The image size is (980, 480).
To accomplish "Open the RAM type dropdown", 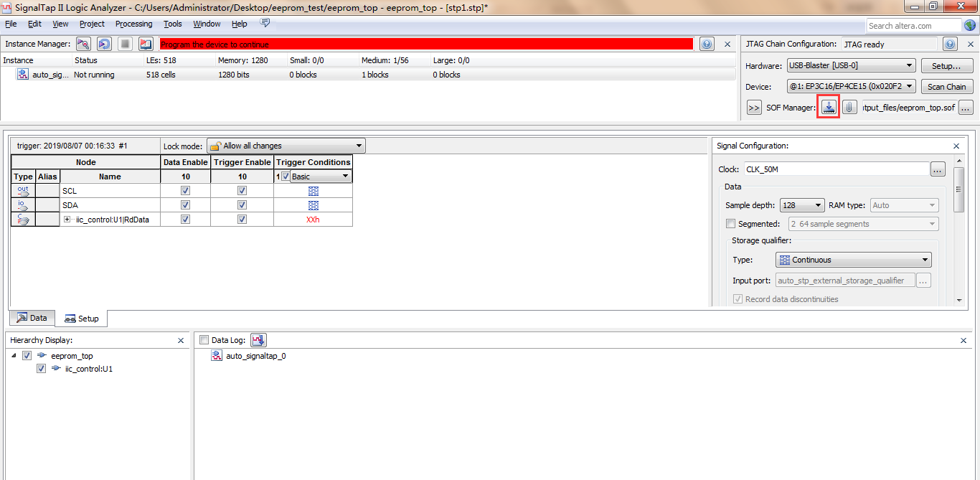I will [x=904, y=205].
